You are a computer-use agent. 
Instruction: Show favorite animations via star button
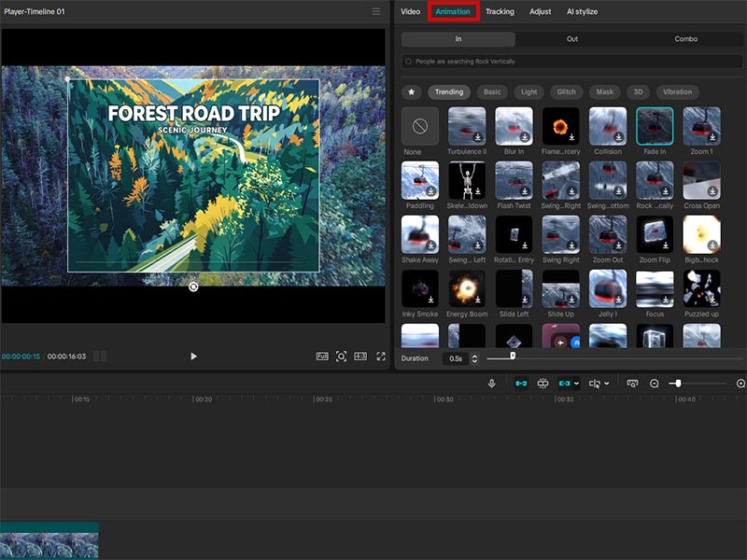pyautogui.click(x=412, y=91)
